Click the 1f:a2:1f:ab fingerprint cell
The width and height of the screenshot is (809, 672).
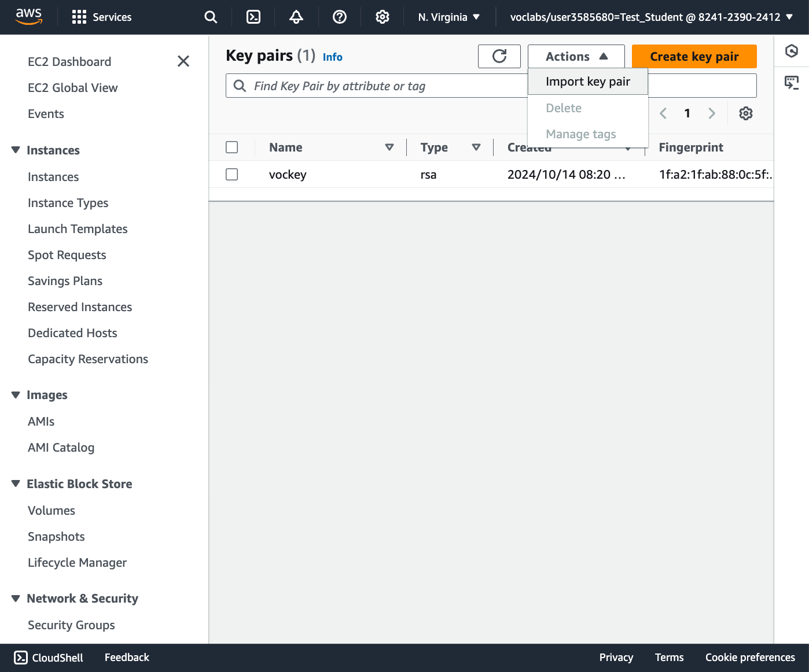(715, 175)
